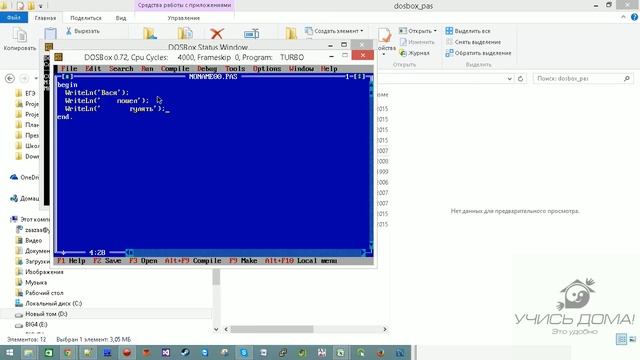This screenshot has width=640, height=360.
Task: Open the Window menu in Turbo Pascal
Action: pyautogui.click(x=301, y=69)
